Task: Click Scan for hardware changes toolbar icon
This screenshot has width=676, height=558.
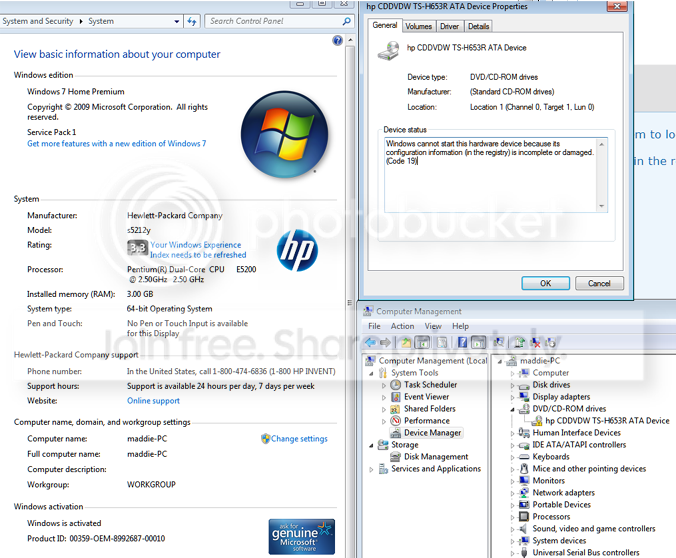Action: (x=499, y=342)
